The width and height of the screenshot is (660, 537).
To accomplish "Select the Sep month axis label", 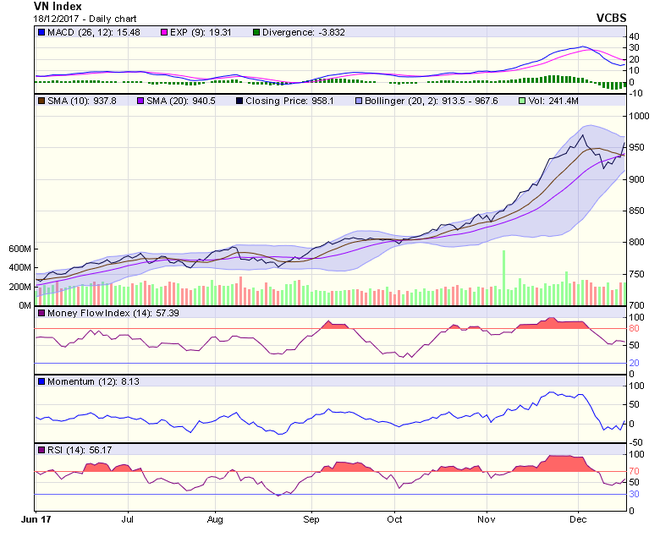I will pos(311,521).
